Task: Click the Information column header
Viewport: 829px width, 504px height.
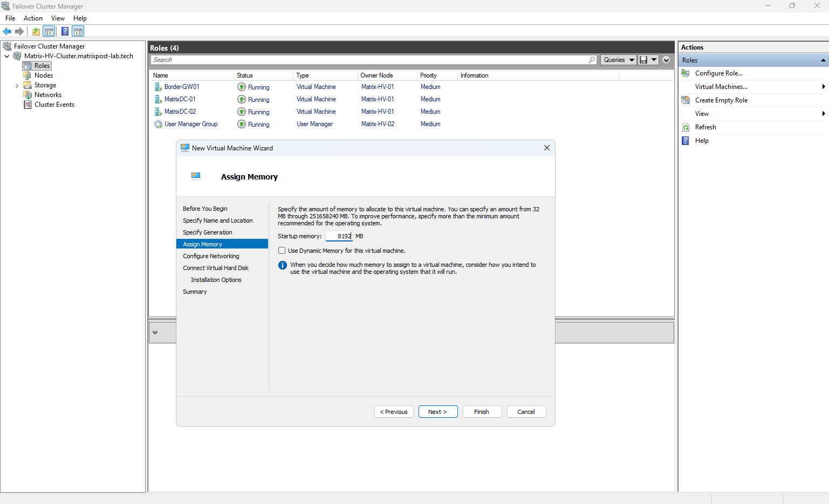Action: pos(538,75)
